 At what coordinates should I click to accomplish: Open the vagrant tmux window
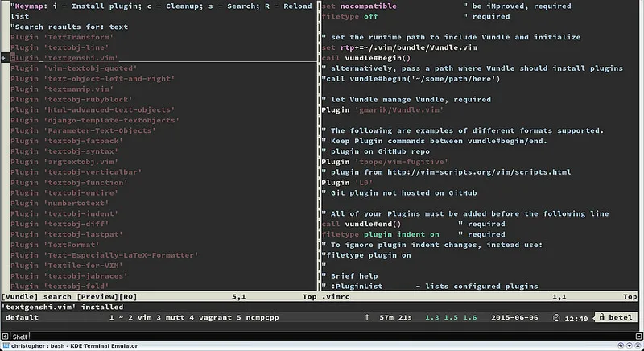198,318
